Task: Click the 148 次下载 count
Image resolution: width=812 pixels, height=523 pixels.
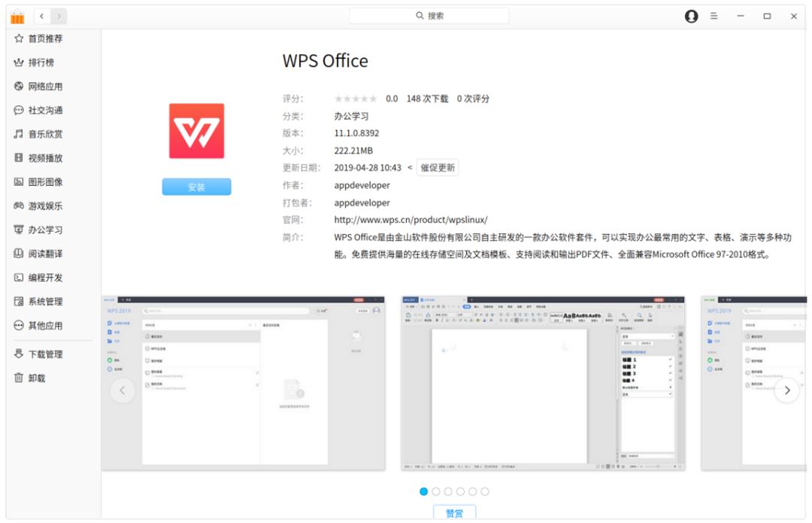Action: (427, 99)
